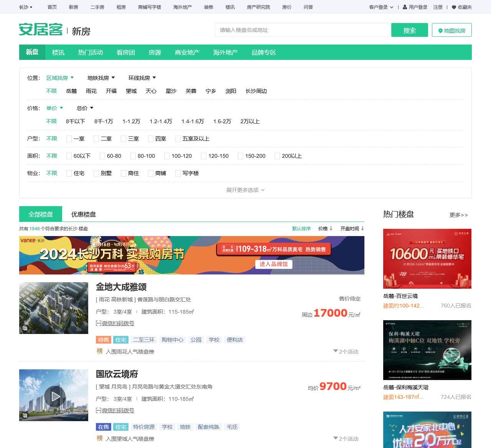This screenshot has height=448, width=491.
Task: Check the 60以下 area box
Action: pos(69,156)
